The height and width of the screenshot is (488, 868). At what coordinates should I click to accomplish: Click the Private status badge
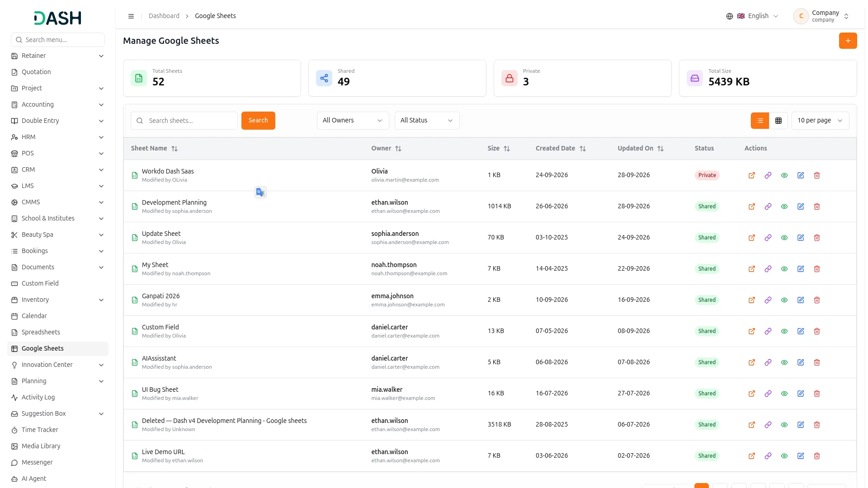(x=707, y=175)
